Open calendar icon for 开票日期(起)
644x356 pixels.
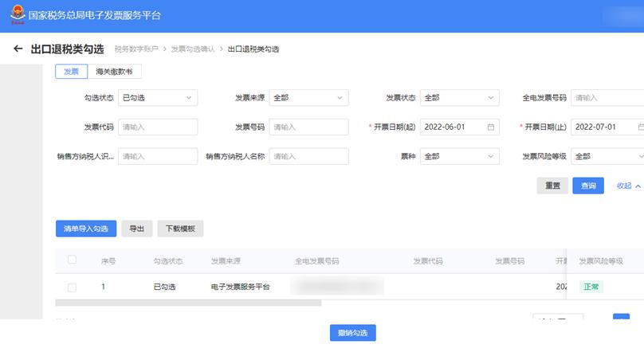[x=491, y=127]
